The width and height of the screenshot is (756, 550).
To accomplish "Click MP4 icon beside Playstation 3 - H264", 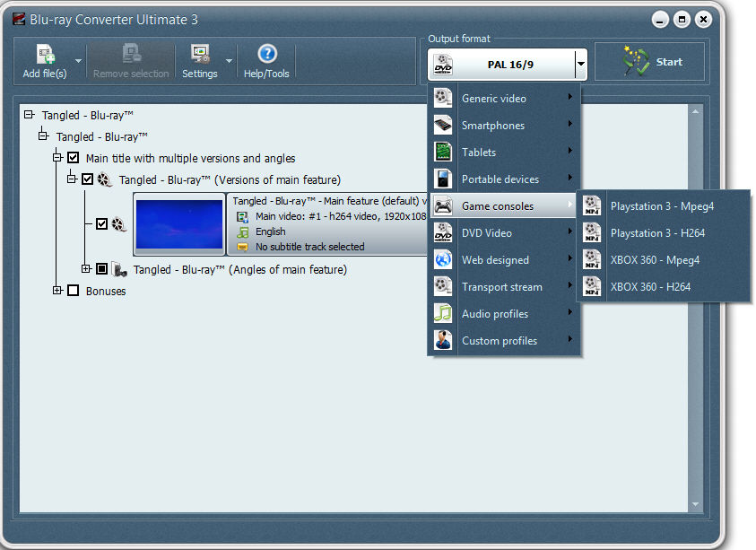I will tap(592, 233).
